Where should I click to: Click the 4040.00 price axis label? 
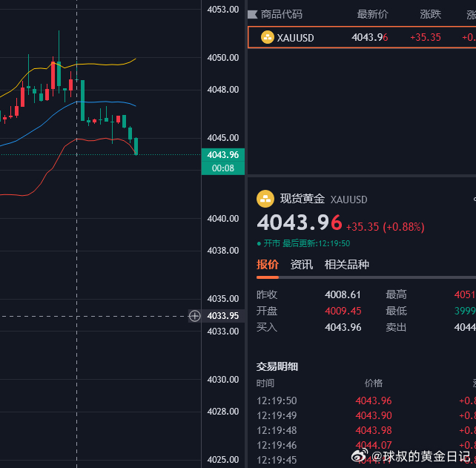click(223, 219)
